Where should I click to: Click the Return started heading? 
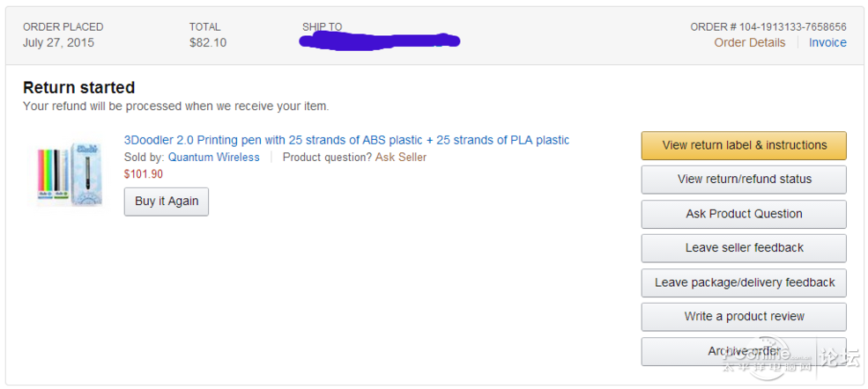click(79, 87)
